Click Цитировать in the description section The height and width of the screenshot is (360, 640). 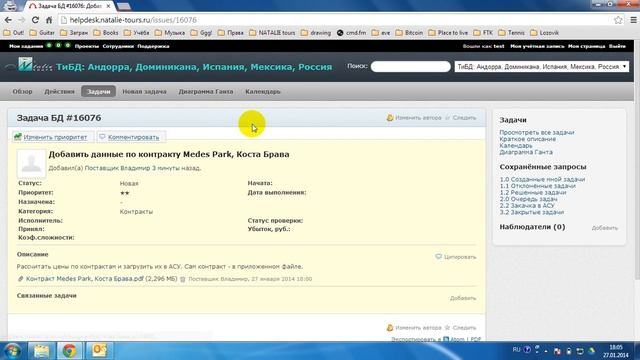click(456, 257)
